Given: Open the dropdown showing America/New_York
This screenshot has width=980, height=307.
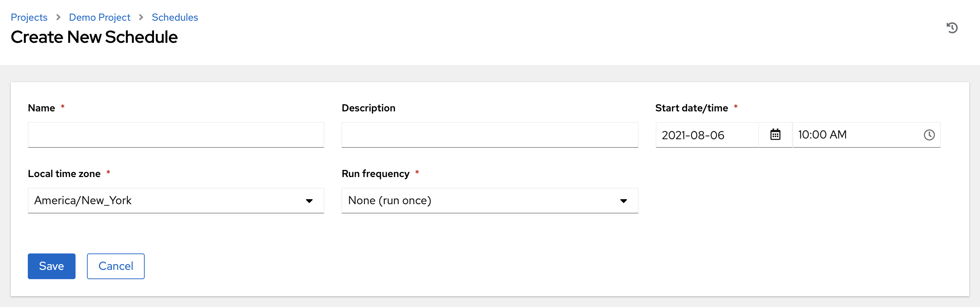Looking at the screenshot, I should (x=175, y=201).
